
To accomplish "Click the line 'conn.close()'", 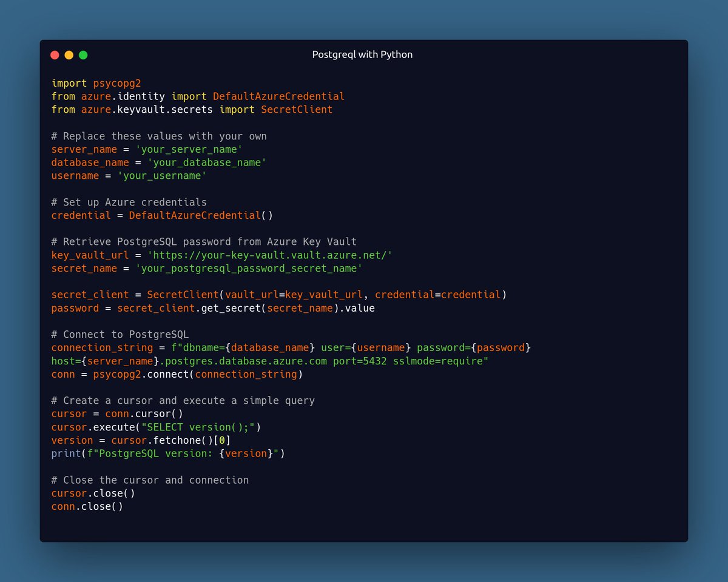I will pyautogui.click(x=87, y=507).
